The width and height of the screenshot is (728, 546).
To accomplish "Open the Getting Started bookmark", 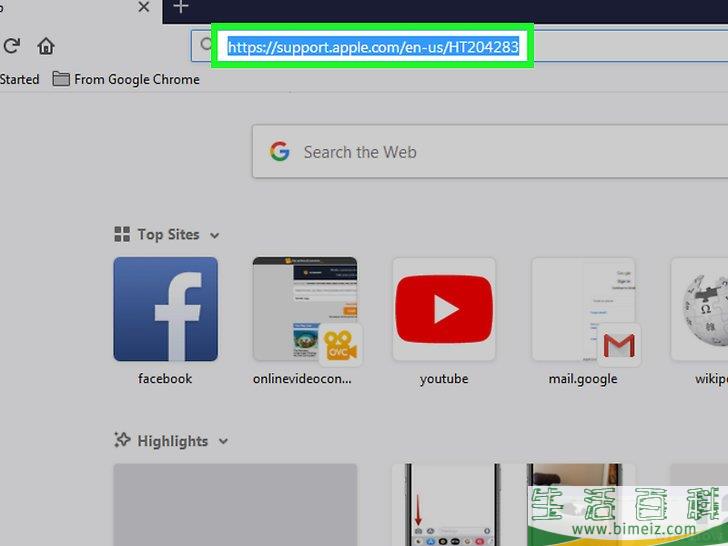I will click(x=20, y=79).
